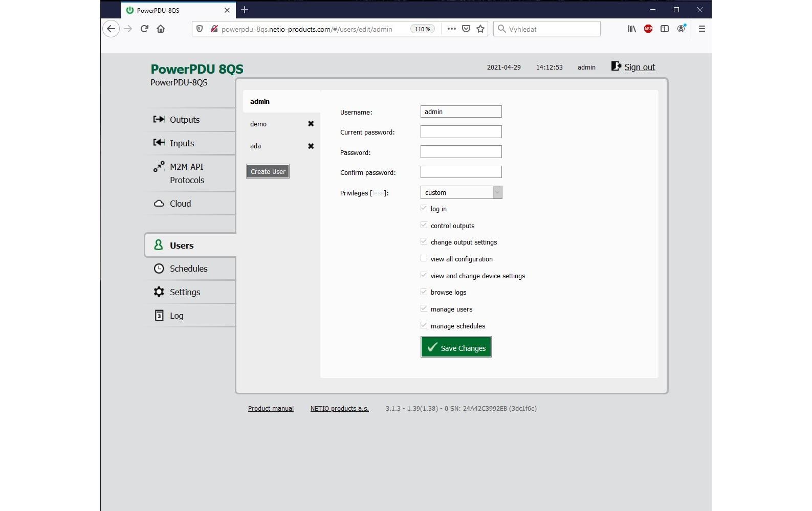The width and height of the screenshot is (812, 511).
Task: Open the Privileges custom dropdown
Action: 461,192
